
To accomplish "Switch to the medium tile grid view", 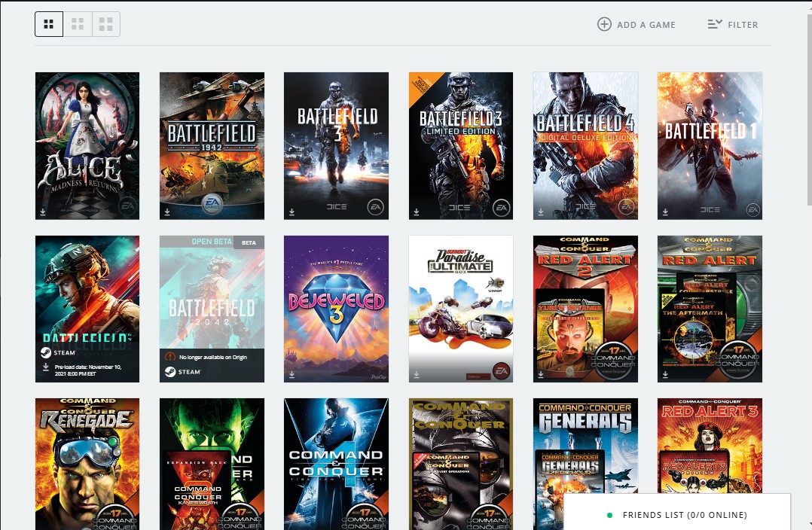I will coord(78,24).
